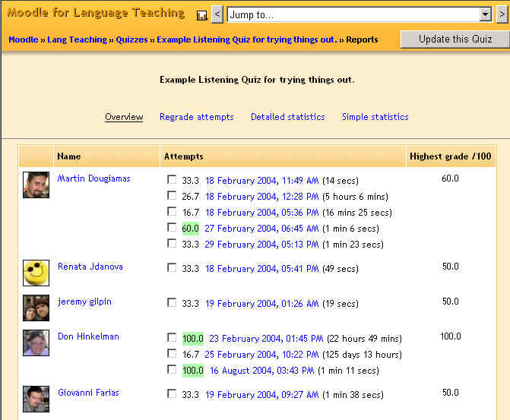Switch to Detailed statistics tab

pos(287,117)
